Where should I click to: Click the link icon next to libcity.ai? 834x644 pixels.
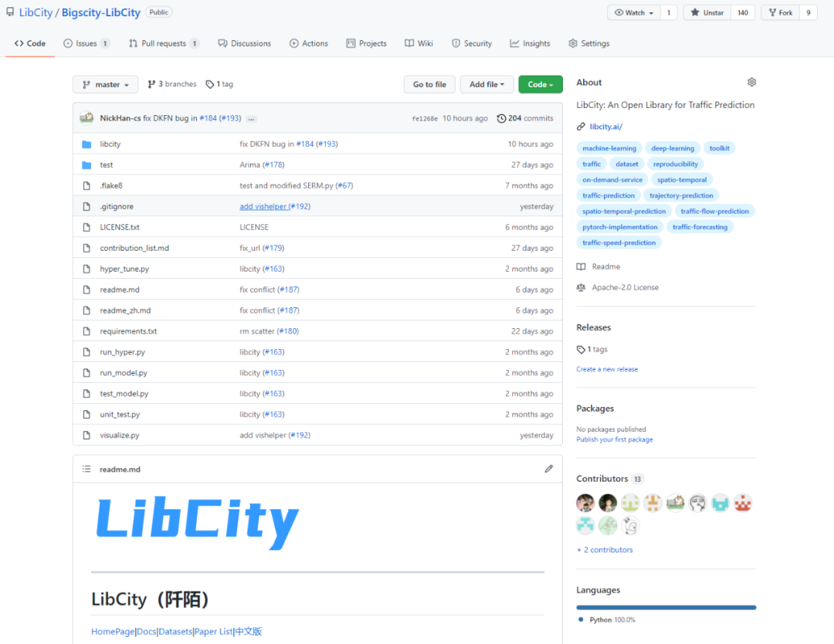(581, 127)
